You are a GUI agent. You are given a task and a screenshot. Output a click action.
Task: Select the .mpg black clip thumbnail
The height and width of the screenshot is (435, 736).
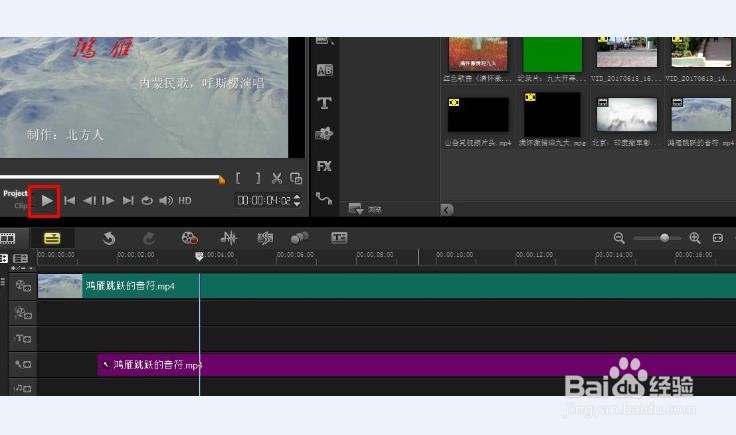click(552, 114)
